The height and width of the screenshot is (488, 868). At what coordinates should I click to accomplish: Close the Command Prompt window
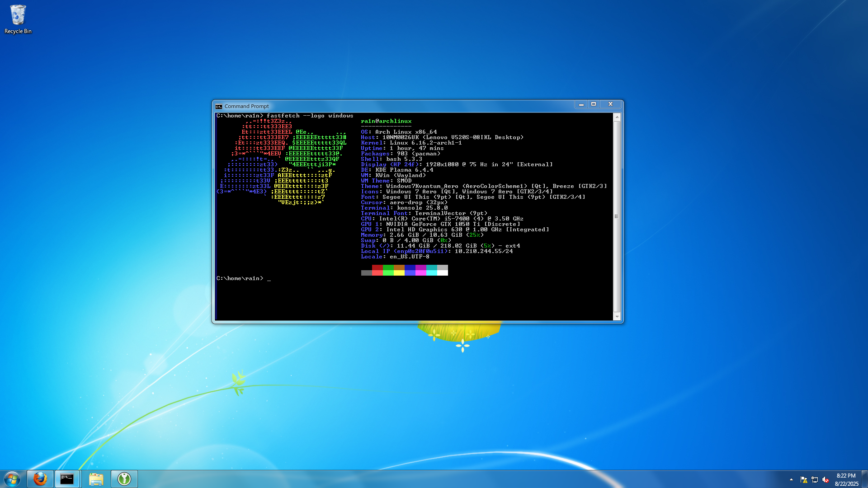coord(610,104)
